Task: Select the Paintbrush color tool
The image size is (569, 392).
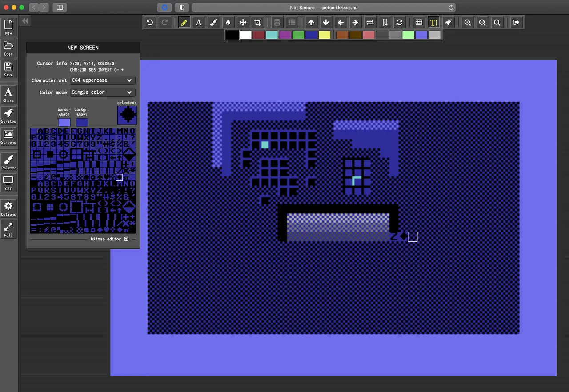Action: 213,22
